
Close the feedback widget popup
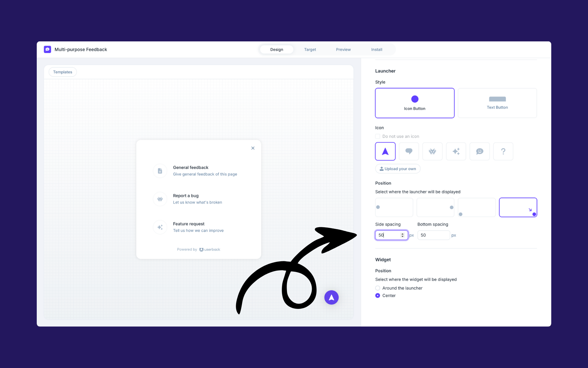253,148
